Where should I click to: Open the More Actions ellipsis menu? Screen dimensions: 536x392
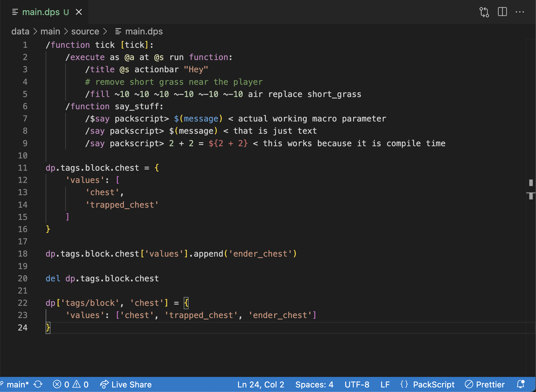point(520,12)
